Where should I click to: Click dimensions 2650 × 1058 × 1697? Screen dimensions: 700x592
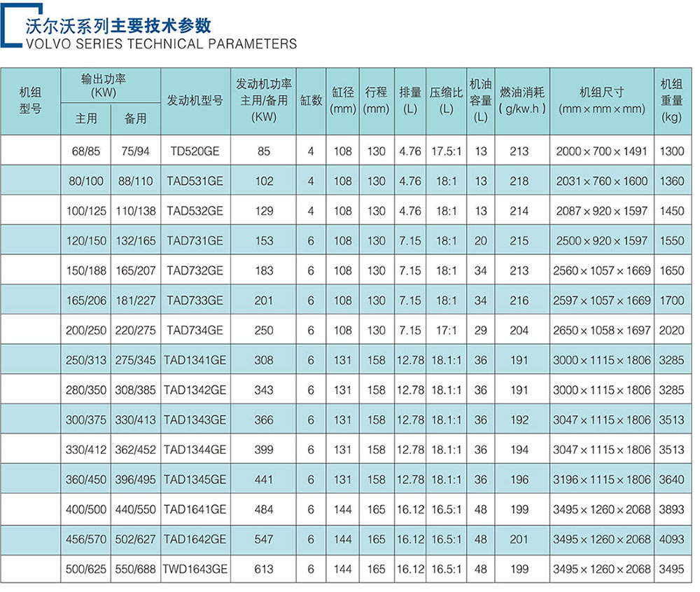click(x=602, y=331)
